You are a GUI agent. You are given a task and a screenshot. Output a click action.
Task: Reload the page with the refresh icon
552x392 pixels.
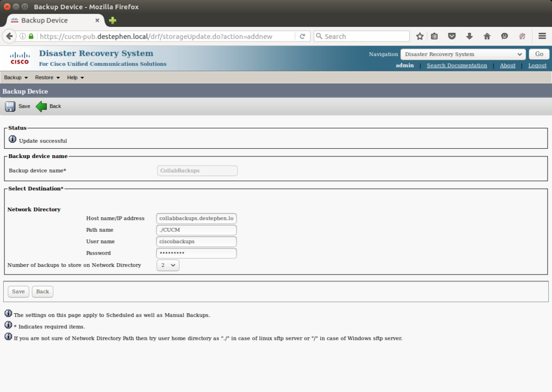pyautogui.click(x=302, y=36)
